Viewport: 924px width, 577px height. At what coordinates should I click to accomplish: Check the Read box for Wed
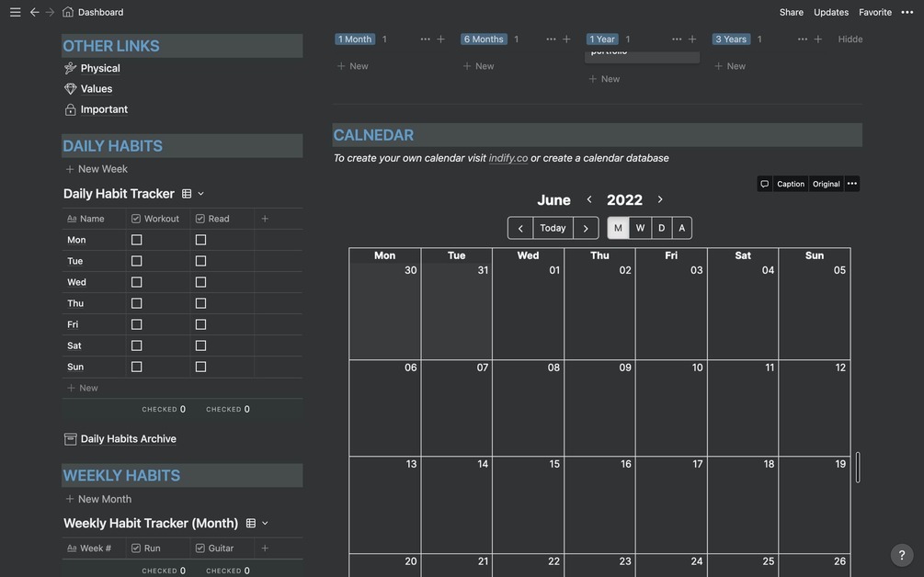point(201,282)
